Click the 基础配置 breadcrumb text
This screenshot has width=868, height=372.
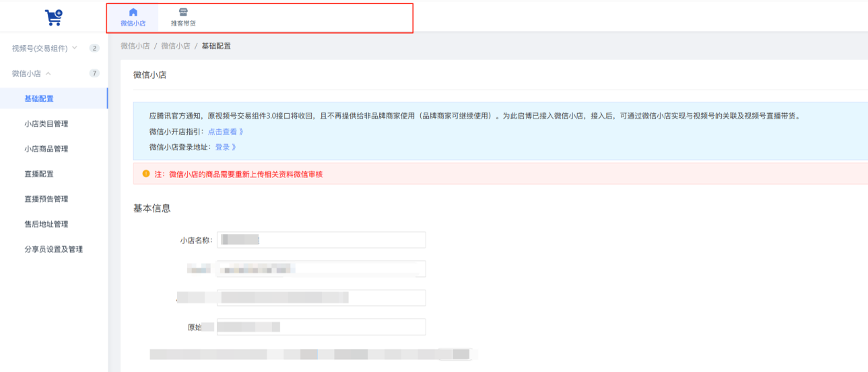click(216, 46)
